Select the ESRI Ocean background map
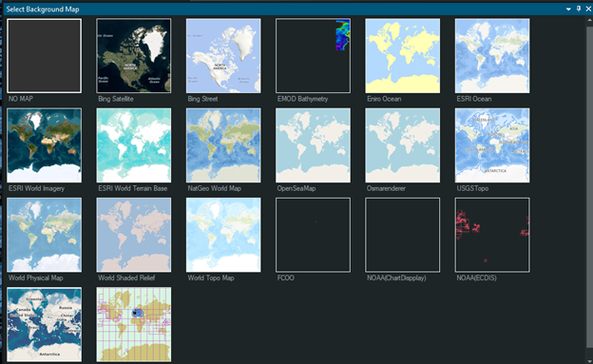Viewport: 593px width, 364px height. click(x=492, y=56)
